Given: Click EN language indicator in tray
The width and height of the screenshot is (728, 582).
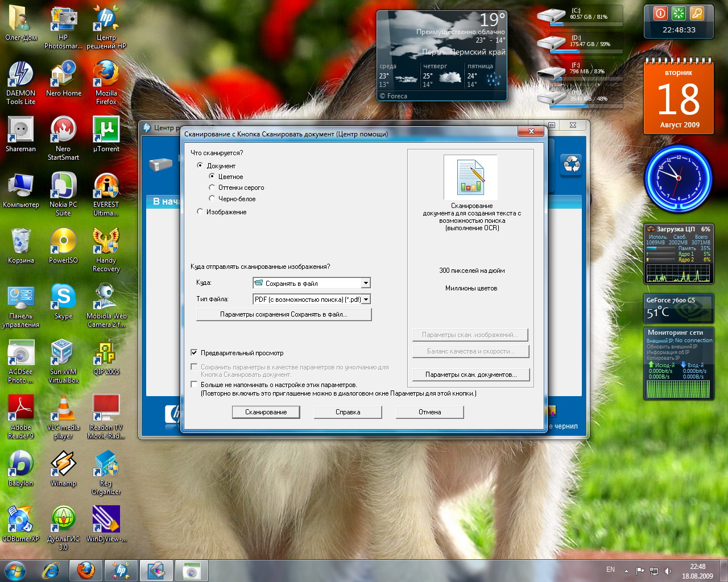Looking at the screenshot, I should [610, 569].
